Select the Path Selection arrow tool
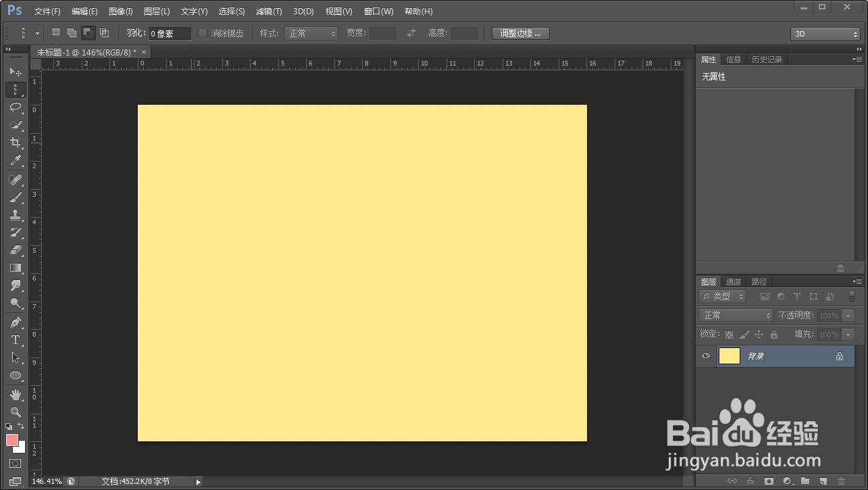Screen dimensions: 868x490 click(16, 358)
